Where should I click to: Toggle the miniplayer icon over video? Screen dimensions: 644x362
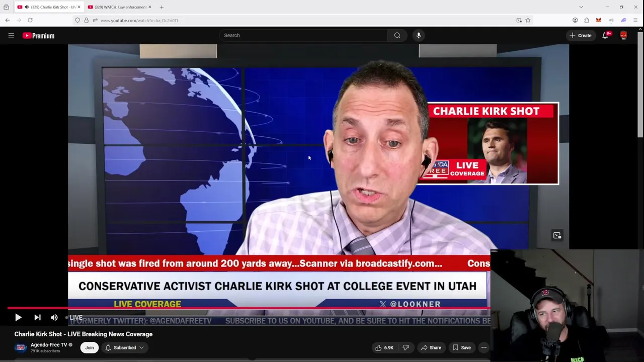557,235
